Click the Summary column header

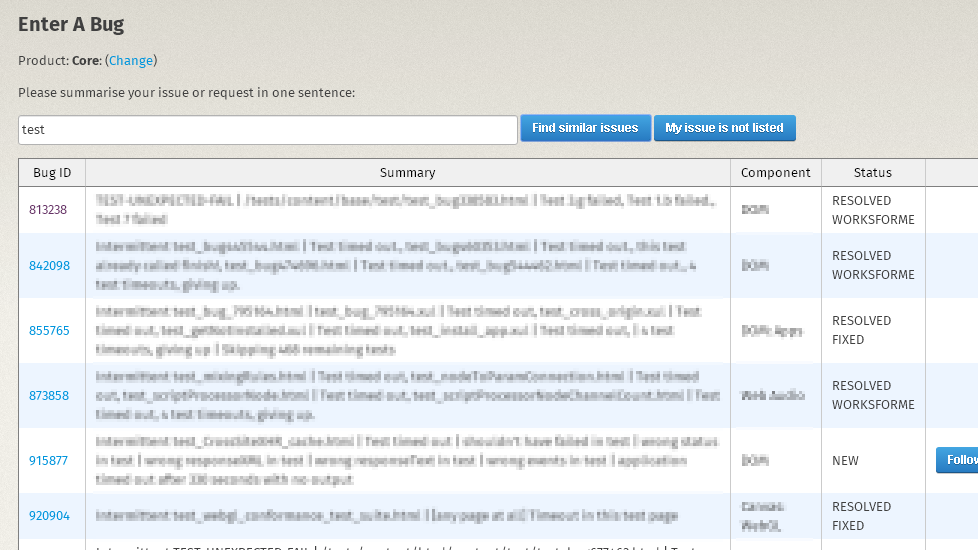click(x=408, y=173)
